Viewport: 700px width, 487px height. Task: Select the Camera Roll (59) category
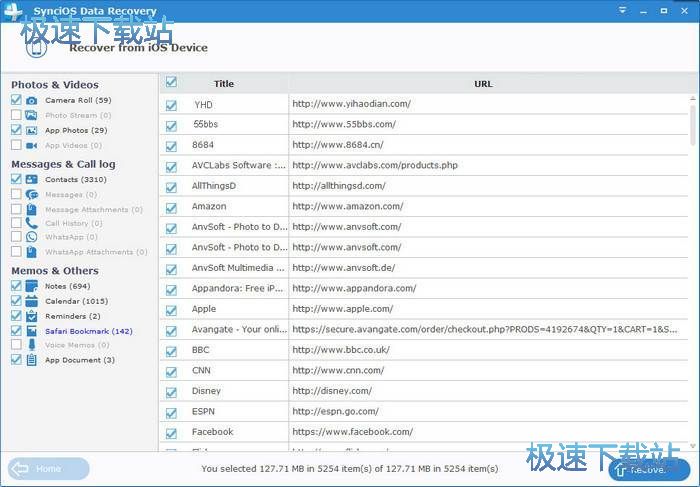click(x=78, y=100)
